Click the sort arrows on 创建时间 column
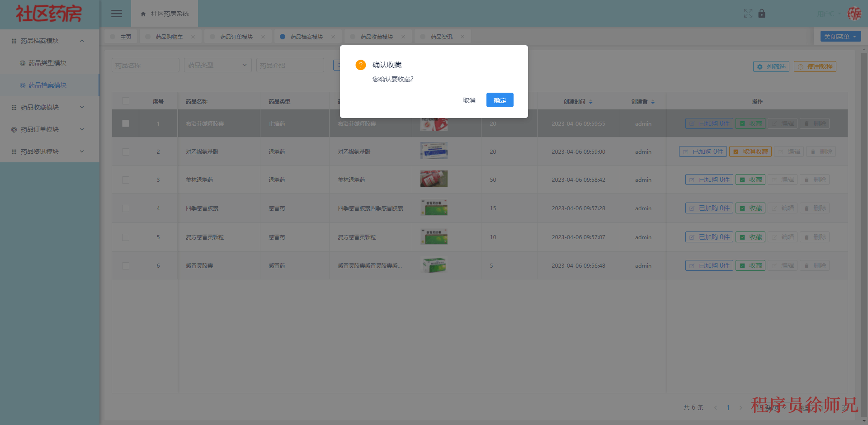 [591, 102]
